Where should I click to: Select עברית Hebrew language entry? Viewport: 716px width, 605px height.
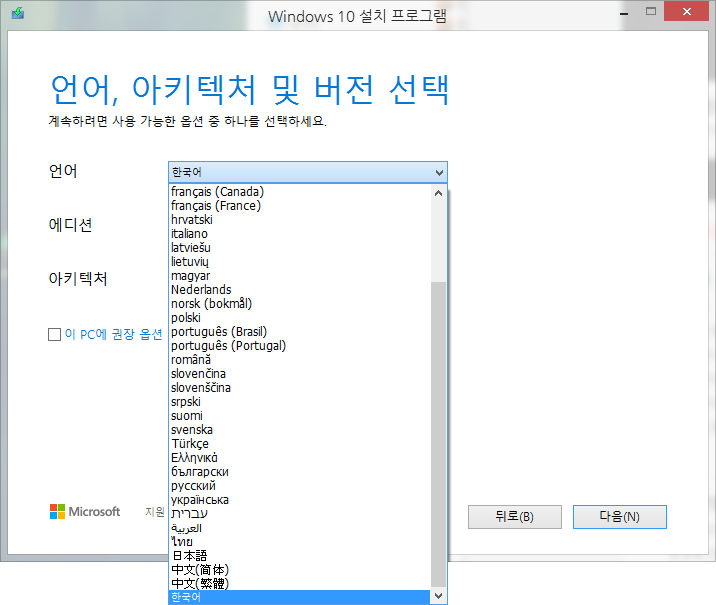pyautogui.click(x=300, y=514)
